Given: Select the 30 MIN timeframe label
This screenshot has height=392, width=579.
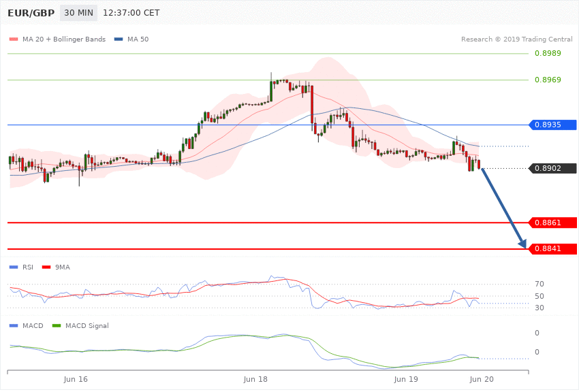Looking at the screenshot, I should point(78,13).
